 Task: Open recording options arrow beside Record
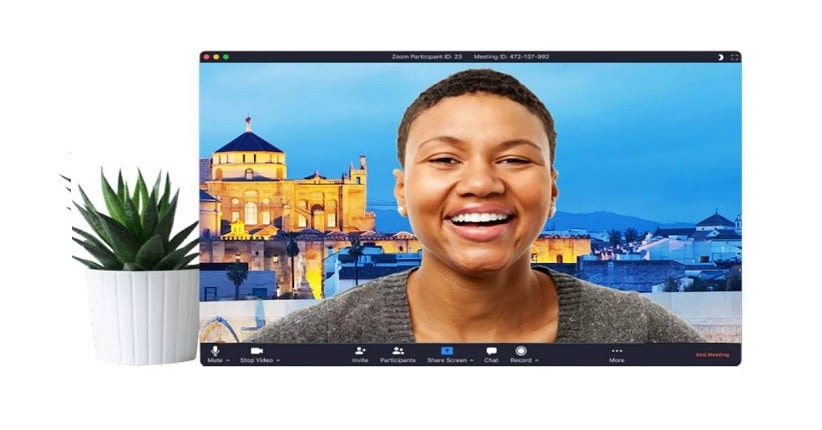click(x=537, y=360)
